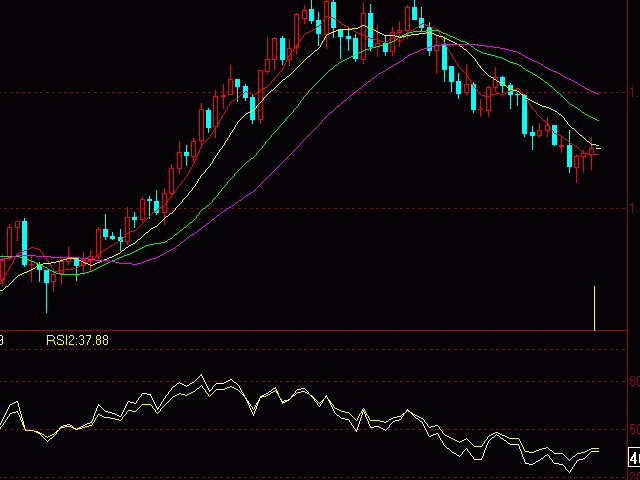Click the 80 level label on RSI axis
This screenshot has height=480, width=640.
point(634,382)
